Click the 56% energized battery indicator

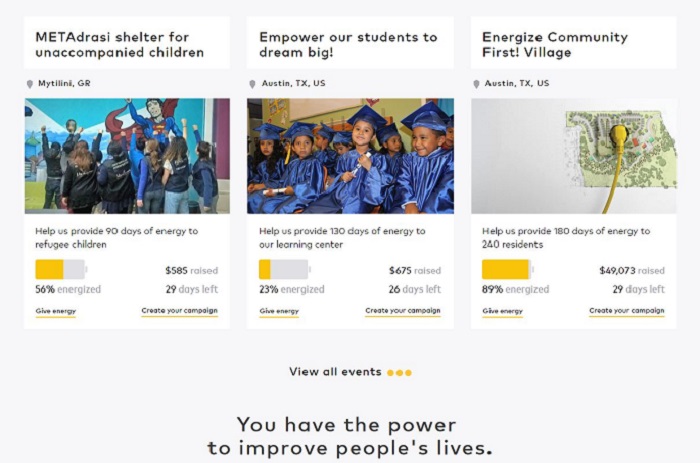[x=61, y=270]
